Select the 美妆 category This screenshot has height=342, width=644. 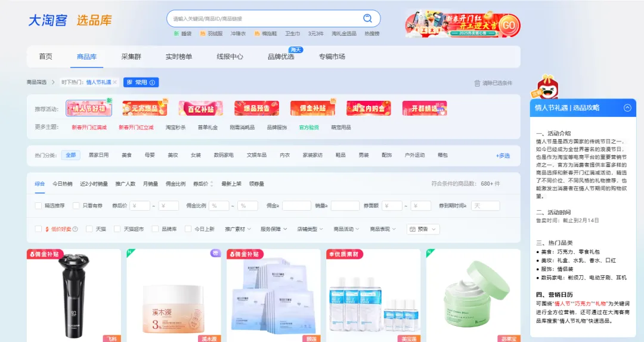click(x=172, y=155)
